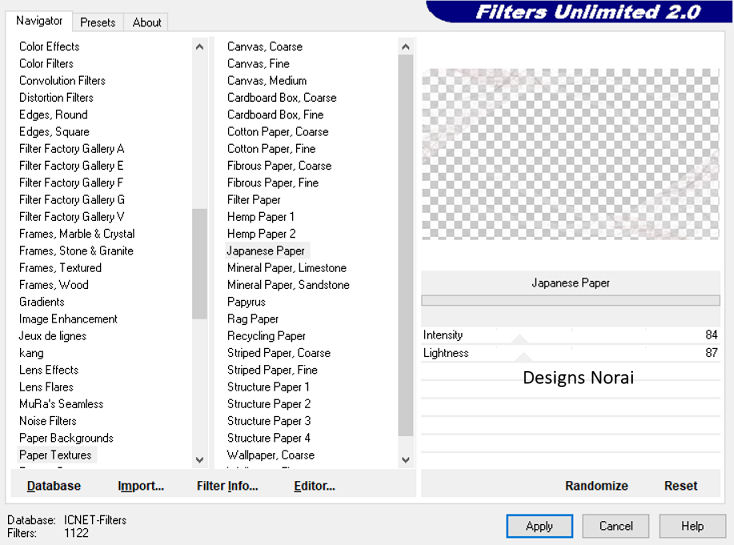
Task: Choose the Canvas, Coarse filter
Action: pos(265,46)
